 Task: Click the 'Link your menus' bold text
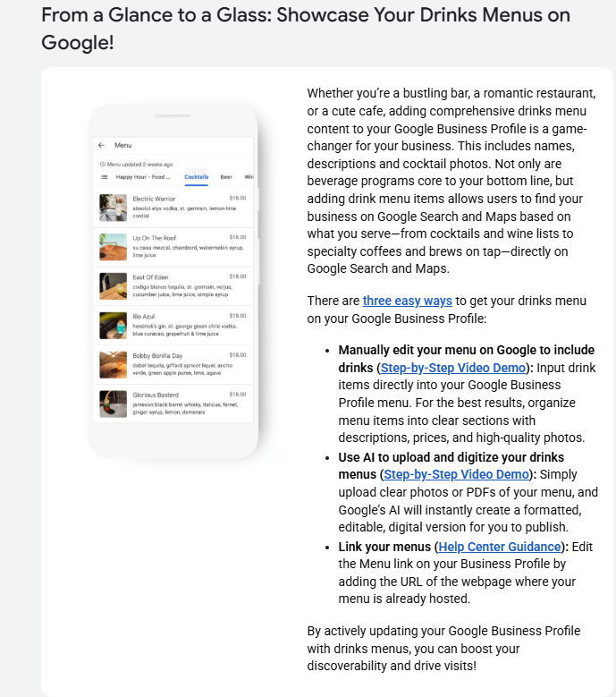384,547
